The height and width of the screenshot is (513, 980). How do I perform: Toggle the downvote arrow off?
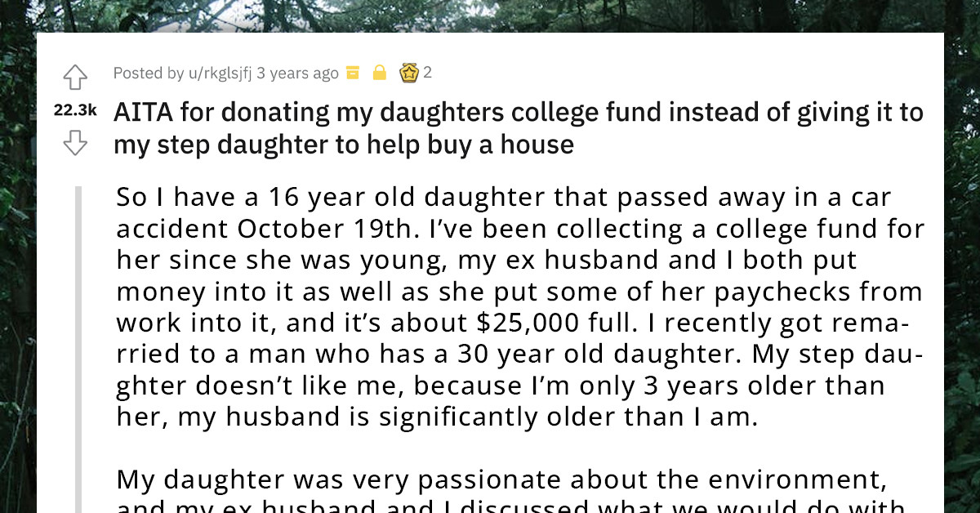click(x=76, y=144)
